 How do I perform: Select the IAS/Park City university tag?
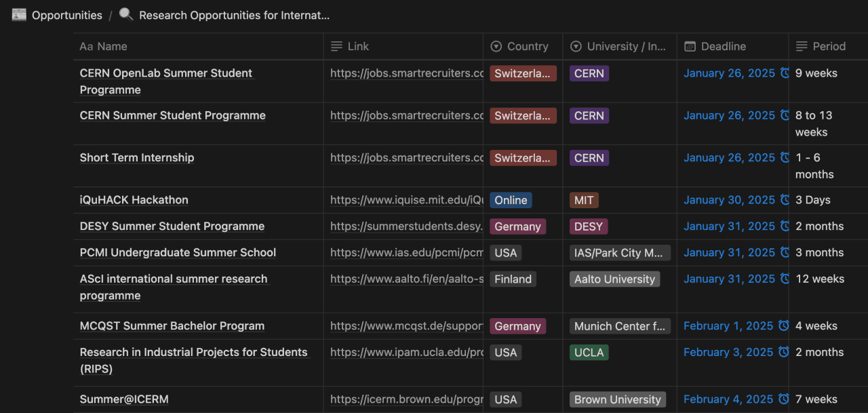click(x=620, y=253)
